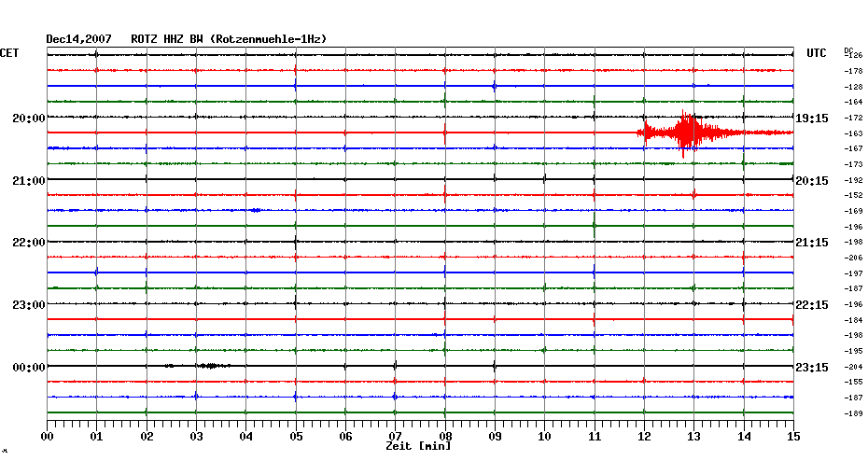Click the small black wiggle on 00:00 trace

[213, 366]
